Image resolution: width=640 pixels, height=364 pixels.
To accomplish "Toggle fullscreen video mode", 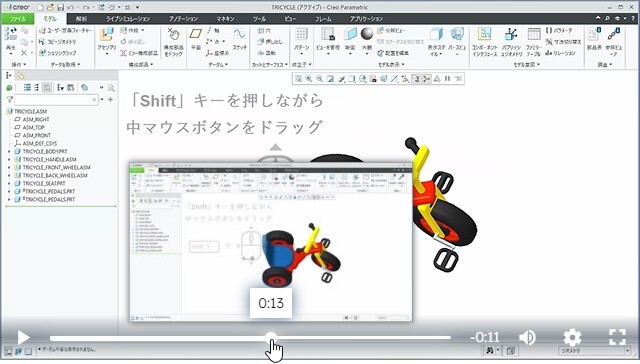I will click(x=617, y=337).
